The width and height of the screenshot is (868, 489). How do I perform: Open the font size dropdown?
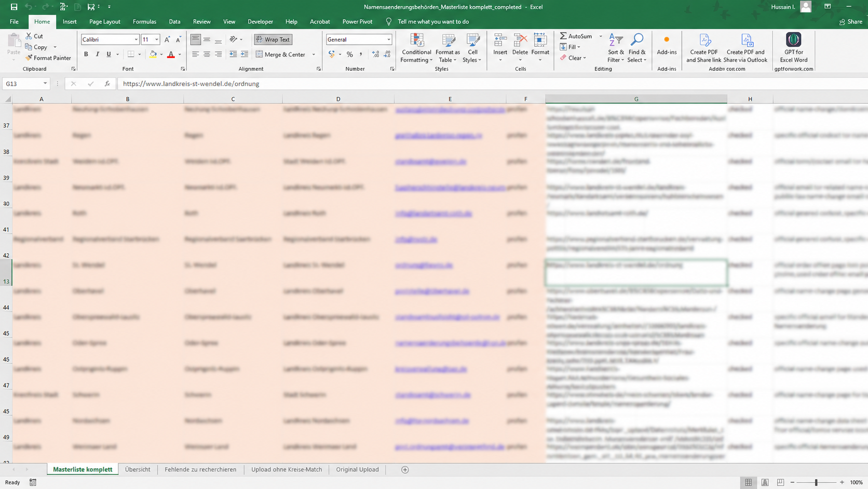(157, 39)
